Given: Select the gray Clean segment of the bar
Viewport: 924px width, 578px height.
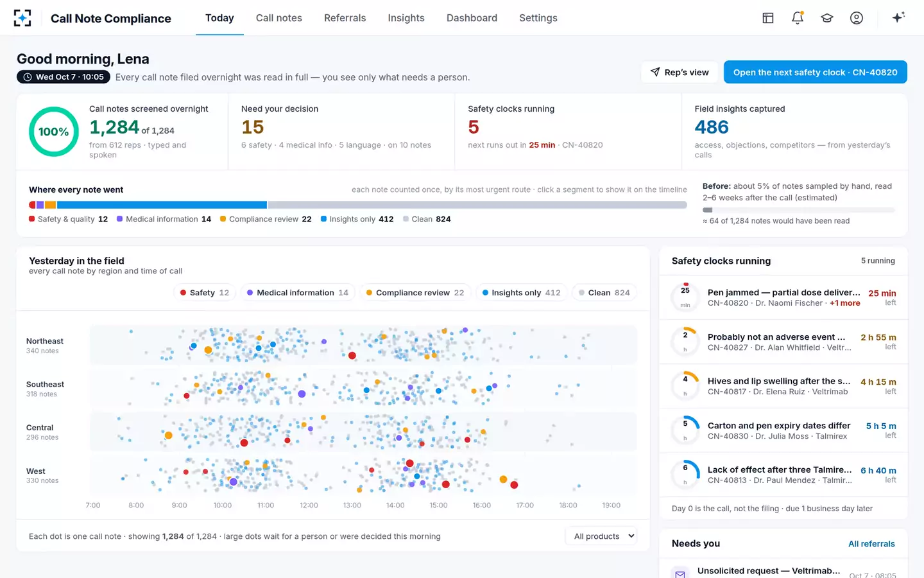Looking at the screenshot, I should (477, 205).
